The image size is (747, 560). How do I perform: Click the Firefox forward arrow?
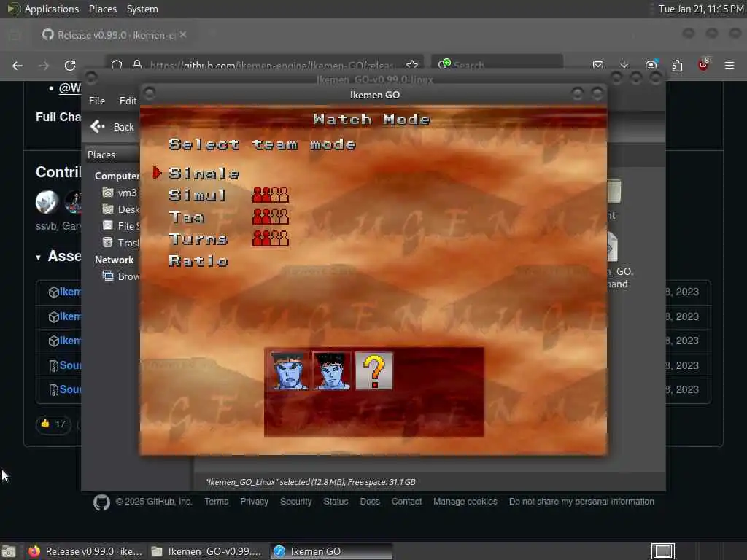[x=44, y=65]
